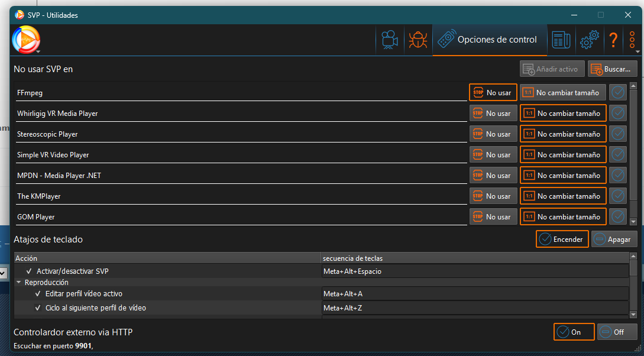The image size is (644, 356).
Task: Toggle "No usar" for Stereoscopic Player
Action: (493, 134)
